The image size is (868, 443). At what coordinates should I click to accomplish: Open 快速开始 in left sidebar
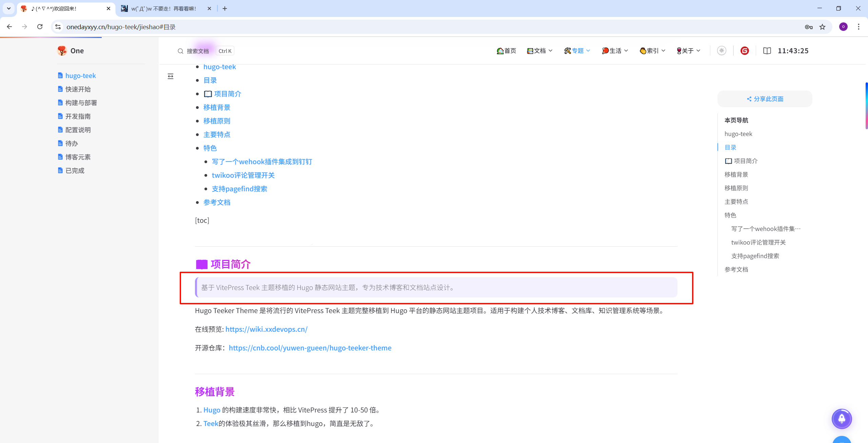click(x=78, y=89)
